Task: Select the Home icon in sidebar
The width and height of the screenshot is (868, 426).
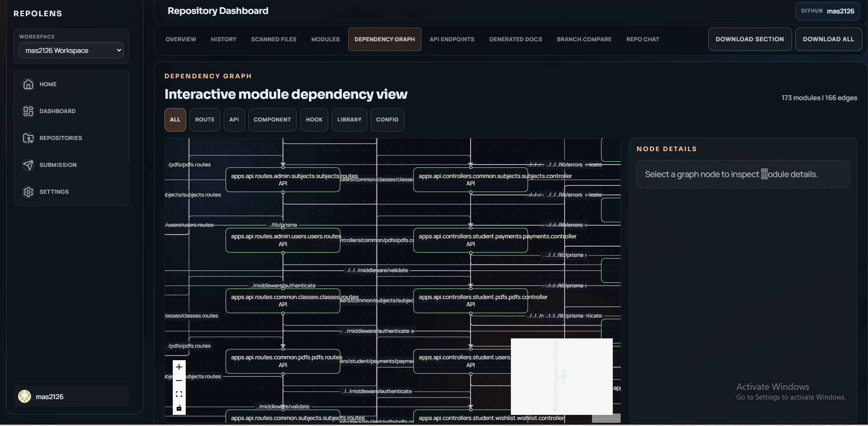Action: 28,84
